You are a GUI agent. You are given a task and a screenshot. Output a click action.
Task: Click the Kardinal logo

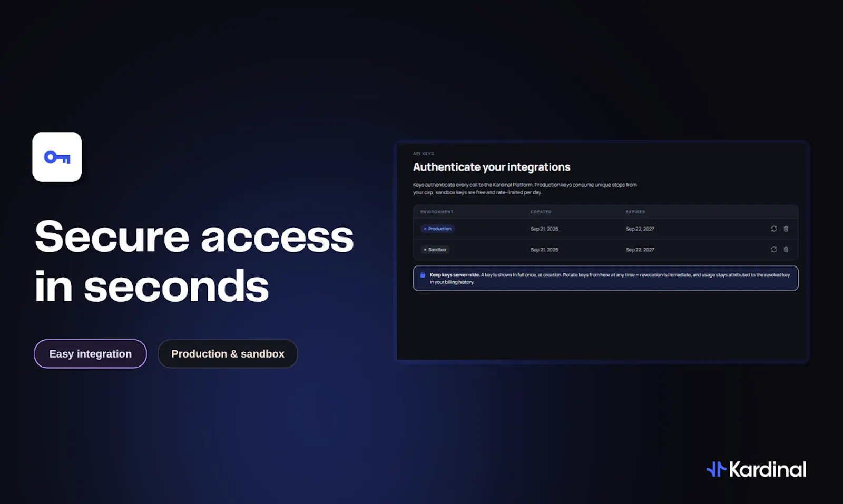756,469
